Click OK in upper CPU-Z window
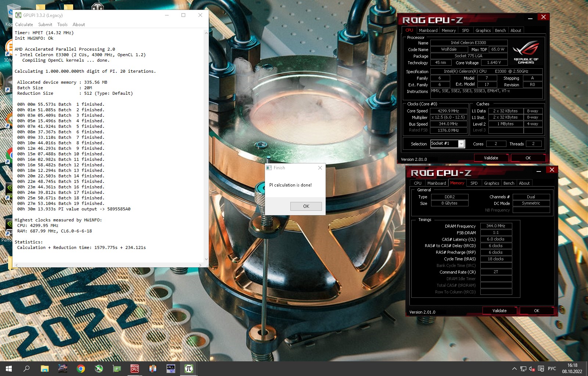 point(528,158)
